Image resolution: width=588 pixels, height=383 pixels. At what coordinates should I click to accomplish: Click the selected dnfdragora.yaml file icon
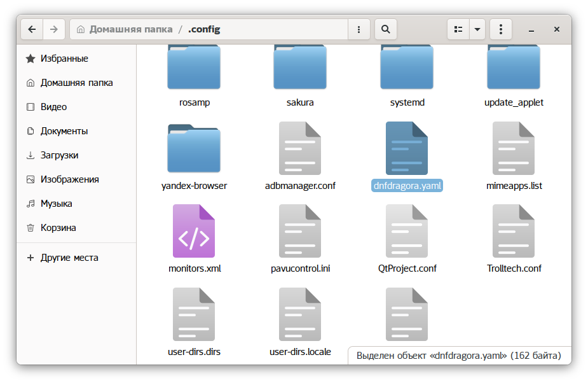(x=407, y=148)
